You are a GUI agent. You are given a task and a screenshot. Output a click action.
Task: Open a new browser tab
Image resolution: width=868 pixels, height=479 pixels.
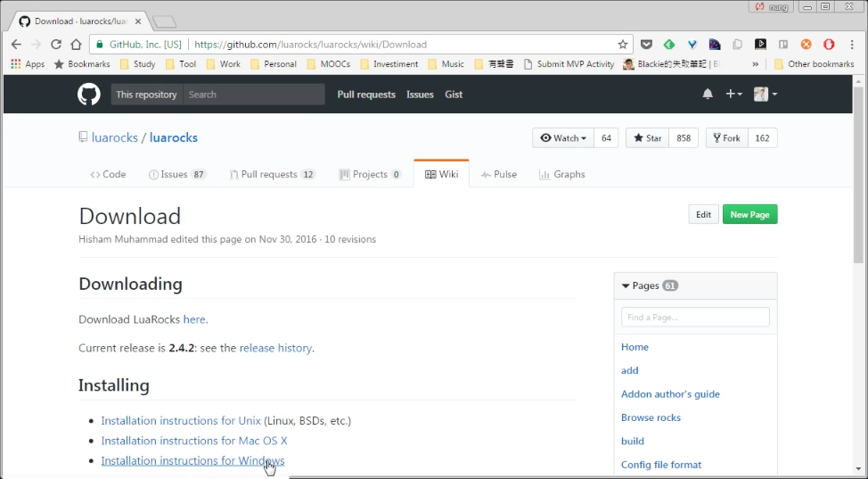tap(164, 21)
